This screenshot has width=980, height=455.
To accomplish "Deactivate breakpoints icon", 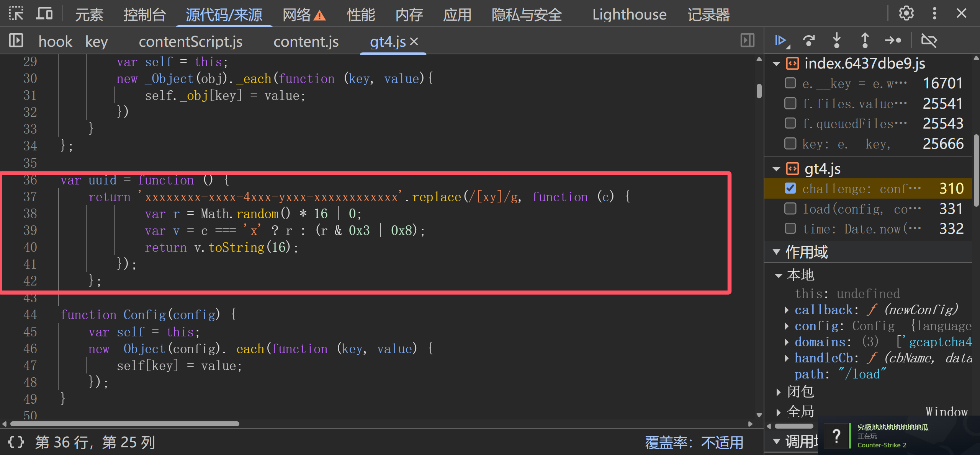I will click(929, 41).
